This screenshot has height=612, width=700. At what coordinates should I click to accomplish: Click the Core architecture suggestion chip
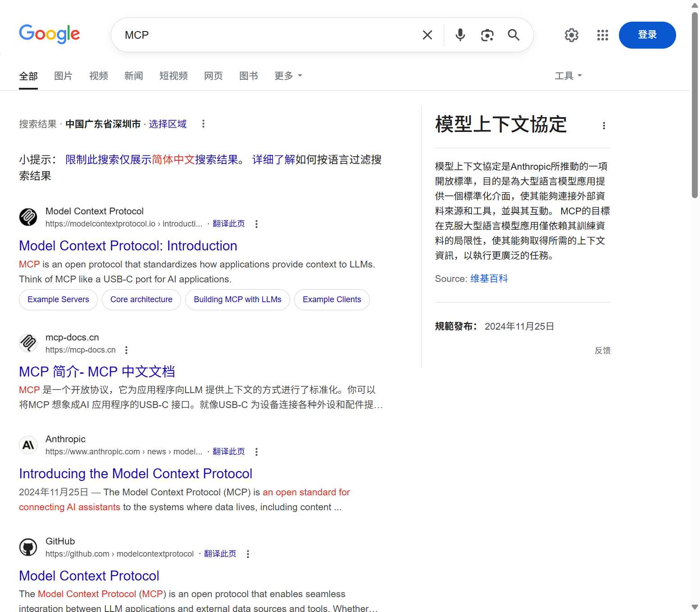pyautogui.click(x=141, y=299)
